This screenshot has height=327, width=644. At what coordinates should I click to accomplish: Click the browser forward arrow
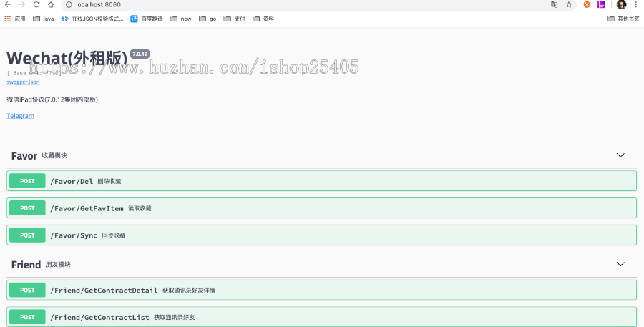click(22, 4)
